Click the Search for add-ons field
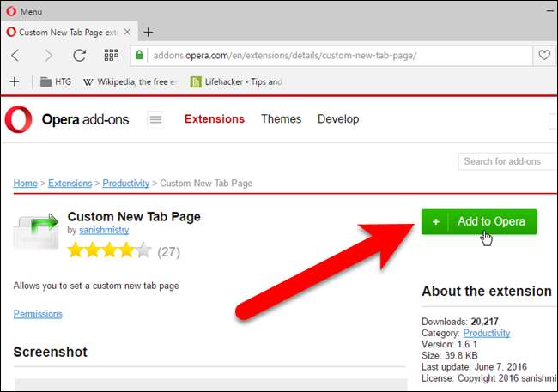558x392 pixels. [508, 161]
